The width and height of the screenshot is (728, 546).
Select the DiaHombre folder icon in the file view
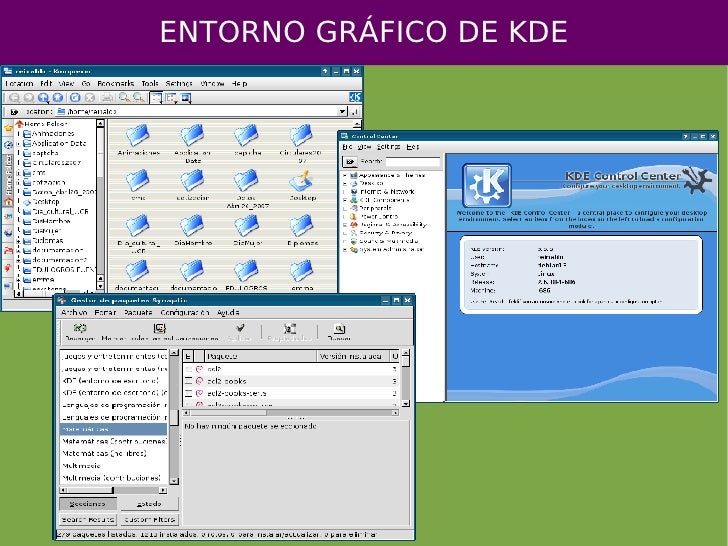tap(193, 225)
